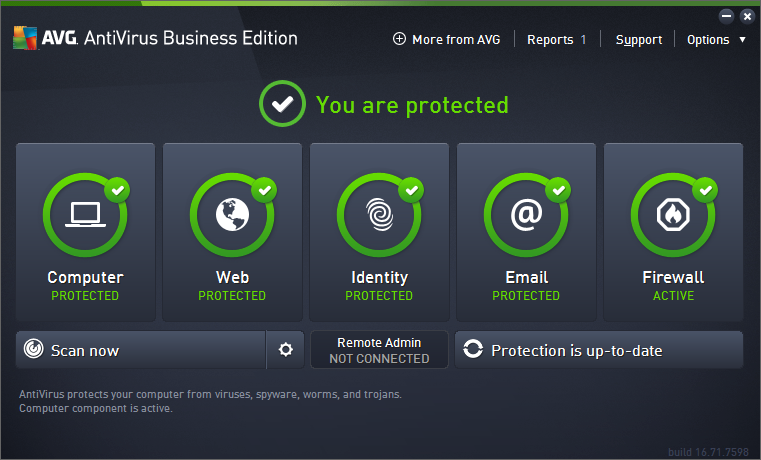Open the Email @ symbol icon
The image size is (761, 460).
(526, 215)
